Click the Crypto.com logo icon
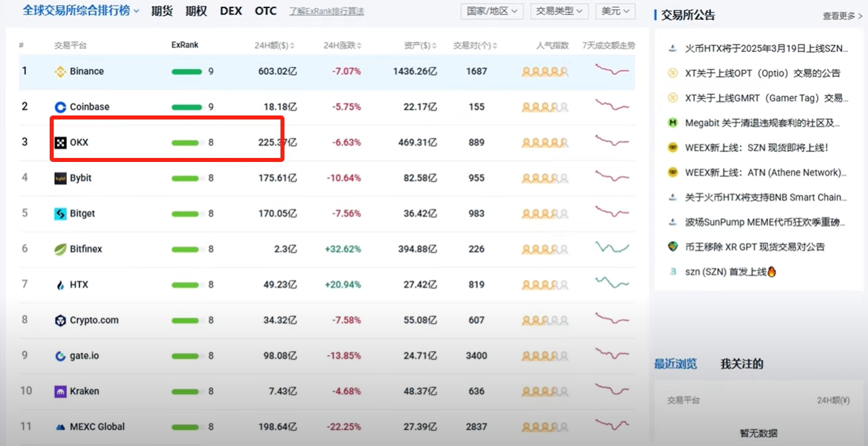868x446 pixels. pyautogui.click(x=60, y=321)
